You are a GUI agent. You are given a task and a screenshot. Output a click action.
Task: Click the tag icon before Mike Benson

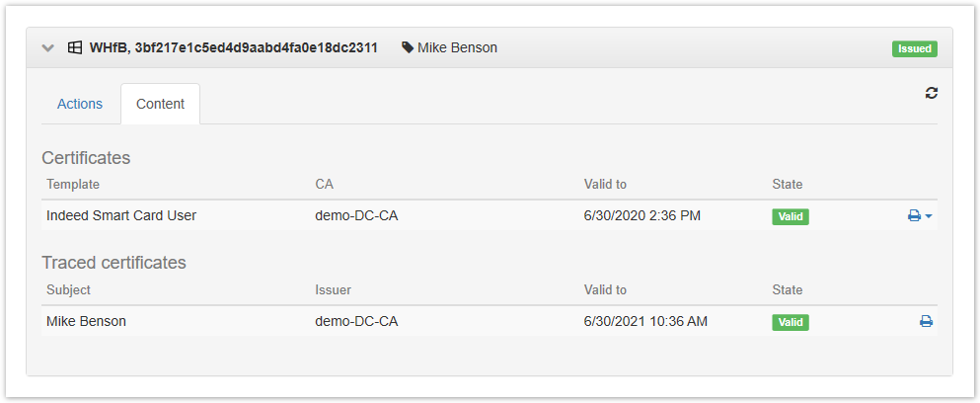[x=408, y=47]
